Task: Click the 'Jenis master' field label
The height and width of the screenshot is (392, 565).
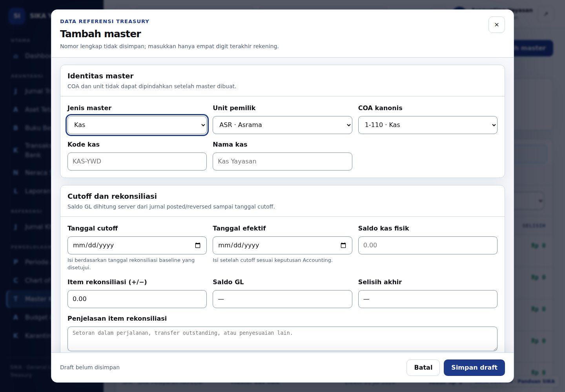Action: (x=89, y=108)
